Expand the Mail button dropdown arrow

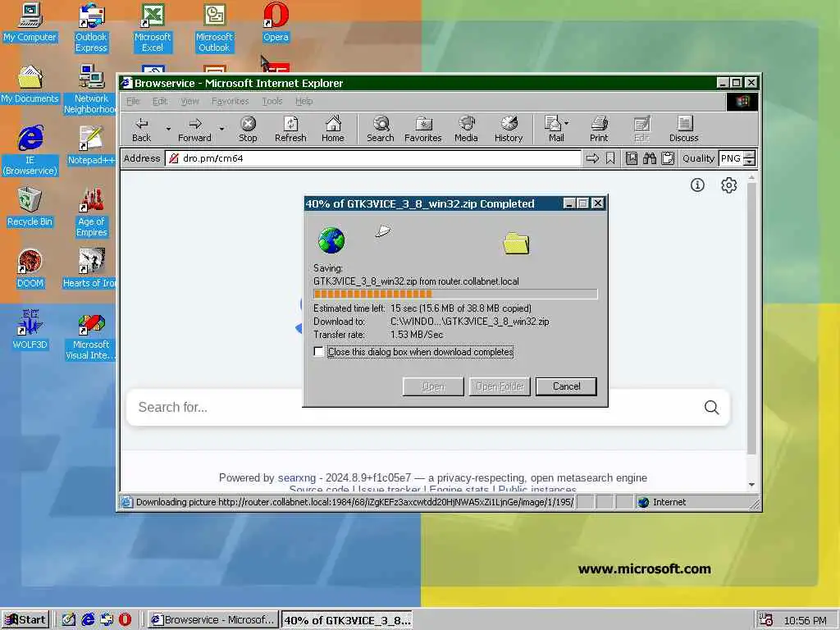[567, 123]
